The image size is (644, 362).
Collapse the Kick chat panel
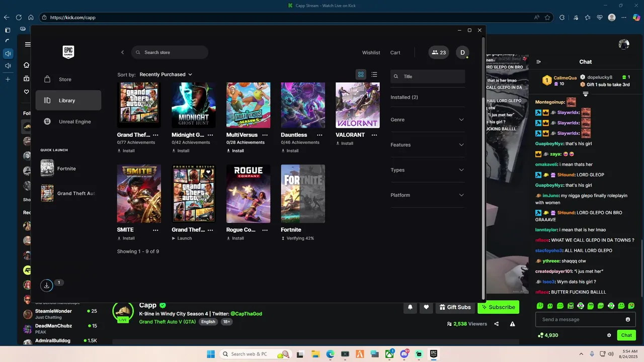click(538, 62)
